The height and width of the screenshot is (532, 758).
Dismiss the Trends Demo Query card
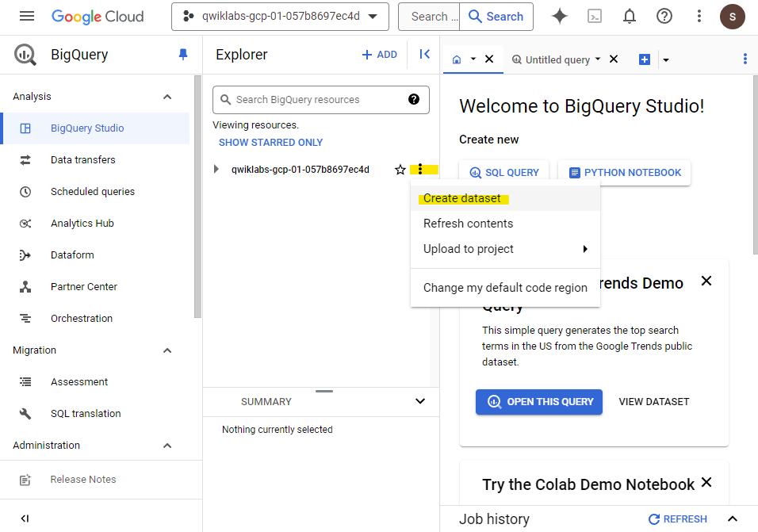(706, 281)
